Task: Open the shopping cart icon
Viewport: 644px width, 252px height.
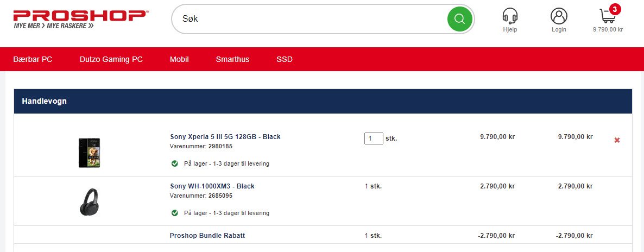Action: [x=608, y=16]
